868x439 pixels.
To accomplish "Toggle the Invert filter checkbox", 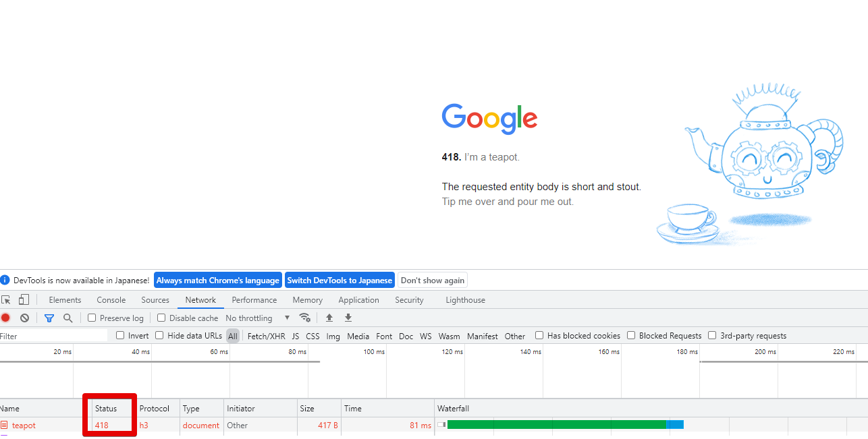I will click(x=119, y=335).
